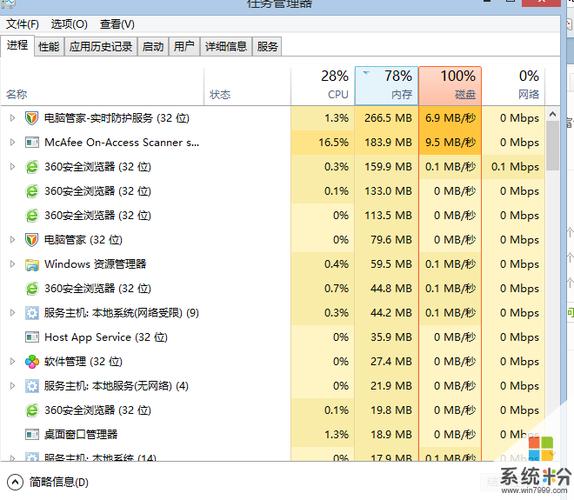Click the Windows 资源管理器 folder icon
Image resolution: width=574 pixels, height=500 pixels.
32,264
